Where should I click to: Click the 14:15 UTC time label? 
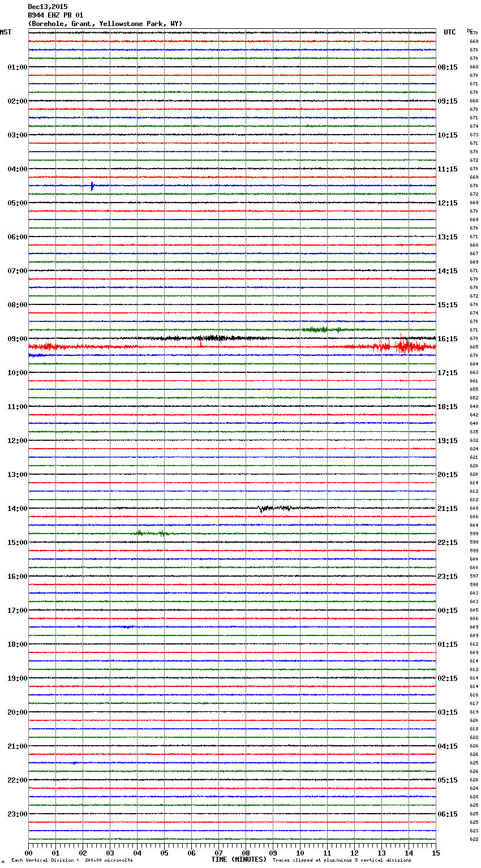[448, 271]
